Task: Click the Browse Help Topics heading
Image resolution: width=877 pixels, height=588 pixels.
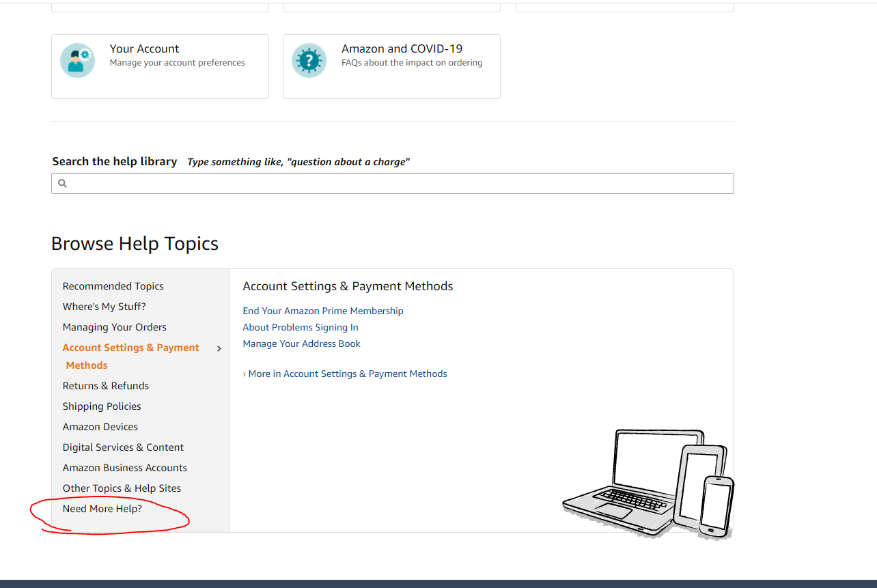Action: [135, 244]
